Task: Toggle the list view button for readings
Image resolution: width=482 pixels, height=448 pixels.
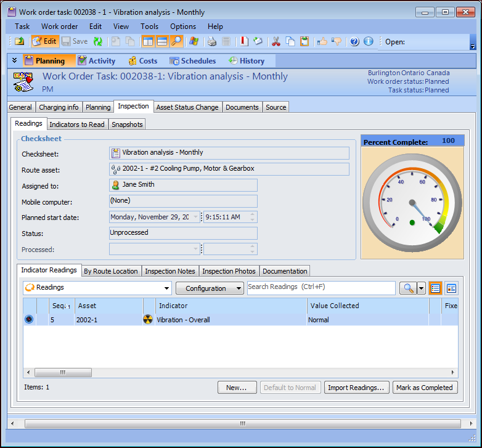Action: (x=436, y=288)
